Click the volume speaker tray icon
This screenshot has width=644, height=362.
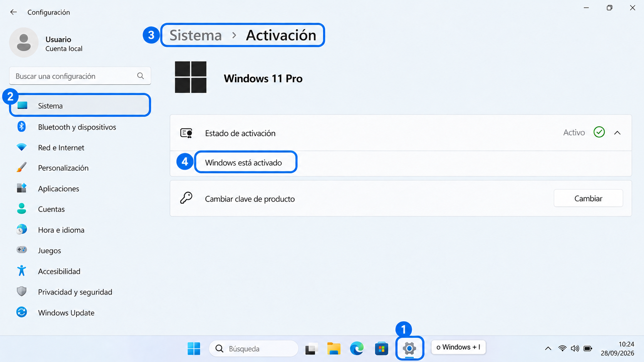coord(575,349)
